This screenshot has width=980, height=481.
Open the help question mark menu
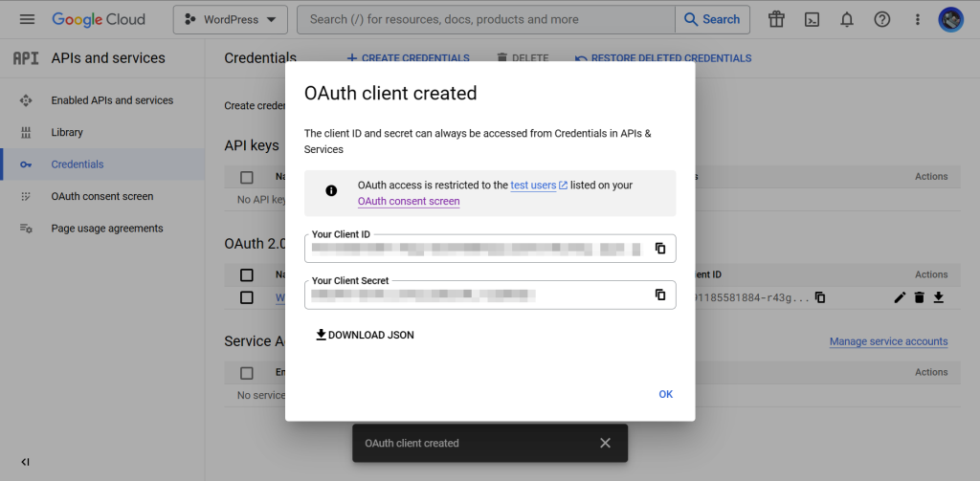(x=881, y=19)
